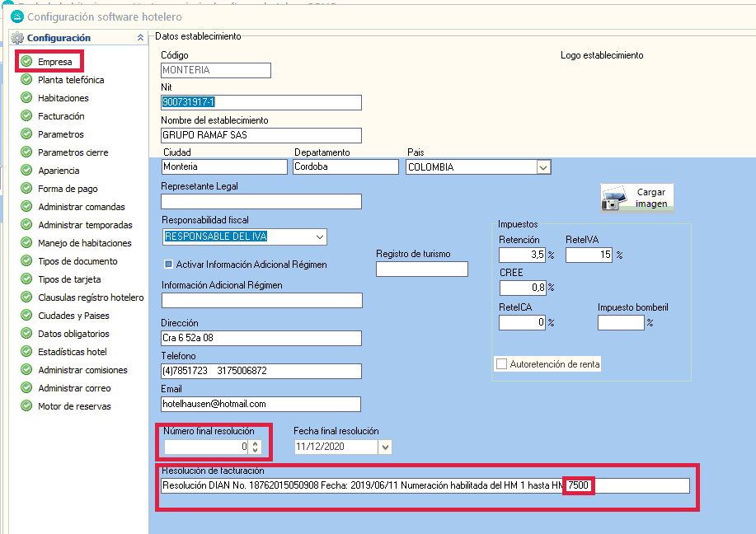This screenshot has width=756, height=534.
Task: Click the gear icon next to Configuración
Action: pos(17,38)
